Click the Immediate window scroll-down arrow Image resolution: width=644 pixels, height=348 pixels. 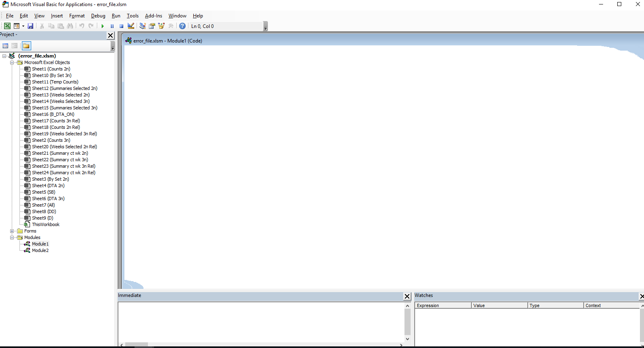pos(407,339)
